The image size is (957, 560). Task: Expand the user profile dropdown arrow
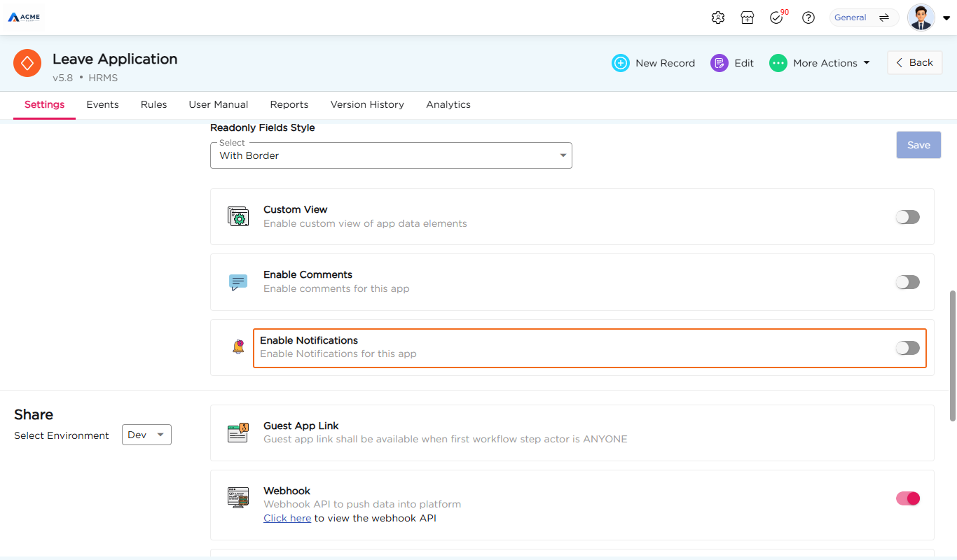pos(946,18)
